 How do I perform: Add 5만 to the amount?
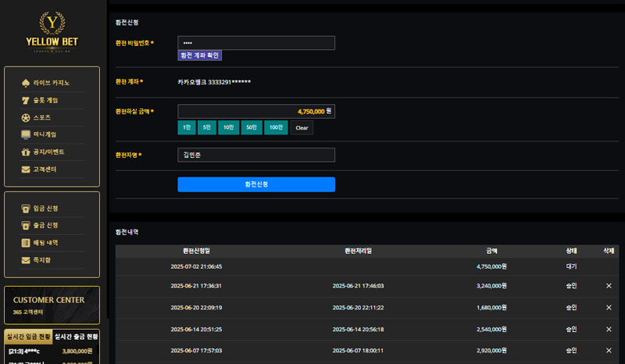pos(207,127)
